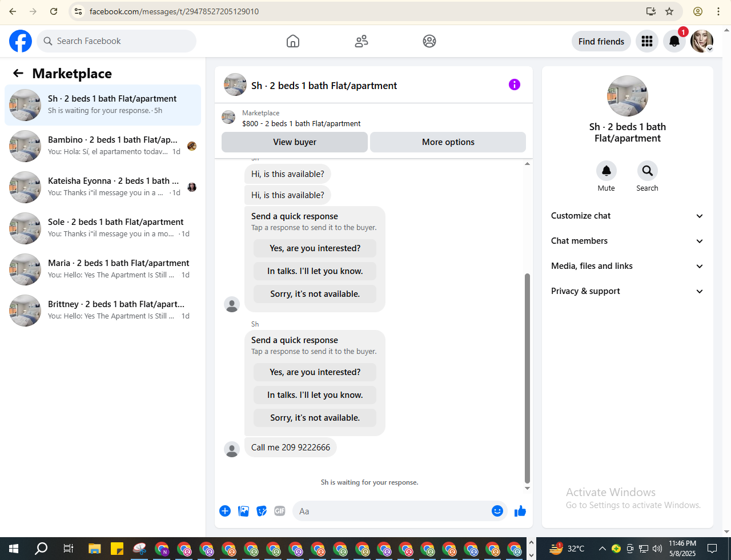
Task: Open the Kateisha Eyonna conversation
Action: (103, 187)
